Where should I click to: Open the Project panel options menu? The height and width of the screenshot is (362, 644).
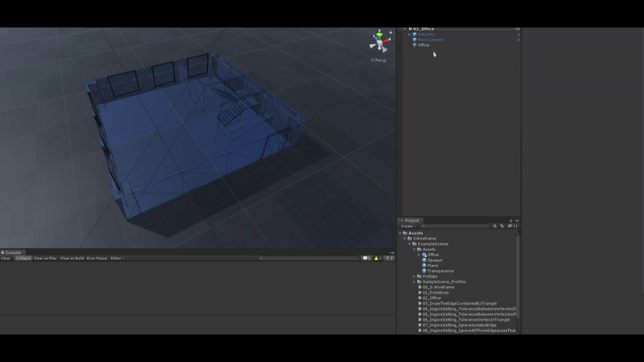tap(517, 221)
